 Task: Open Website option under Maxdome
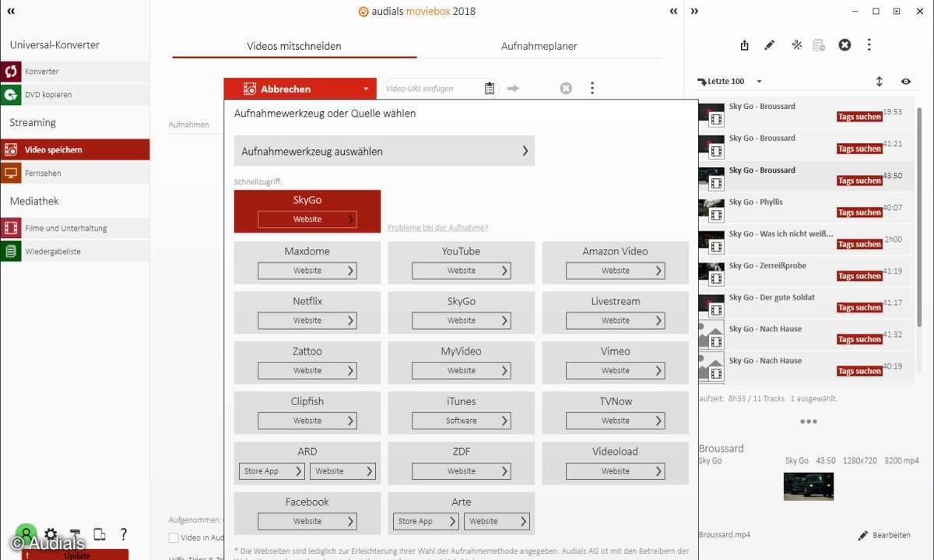click(307, 271)
